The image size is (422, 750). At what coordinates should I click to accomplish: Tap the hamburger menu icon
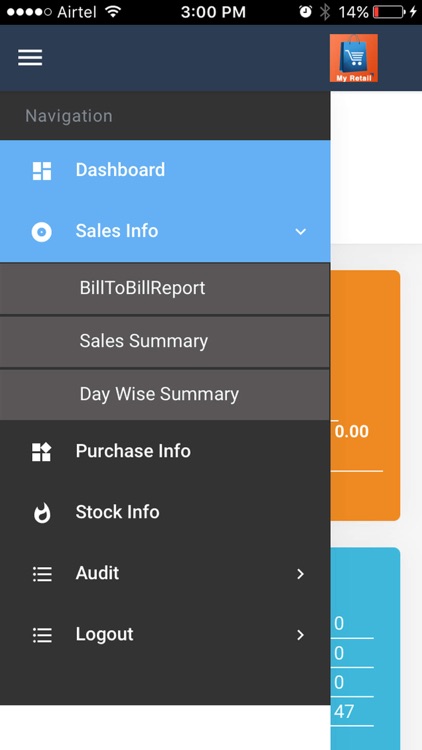(x=30, y=58)
